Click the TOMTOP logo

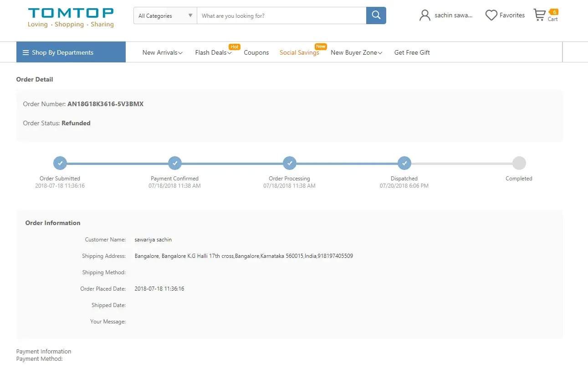(x=71, y=17)
